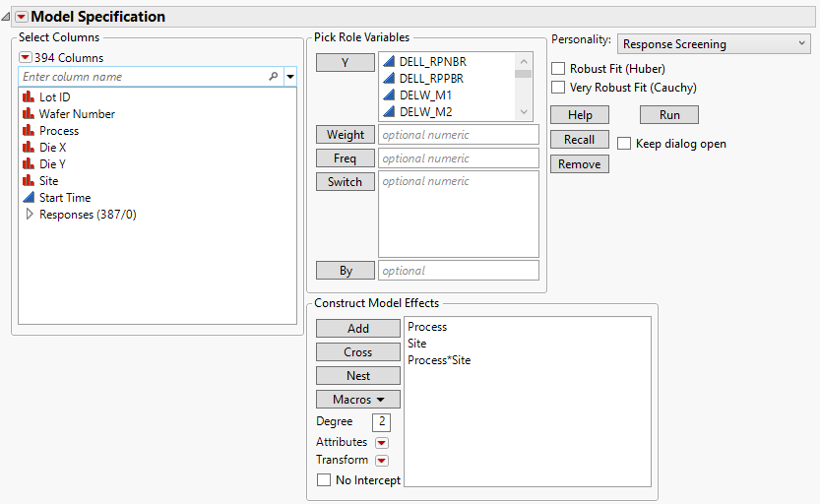Check Keep dialog open

[624, 144]
